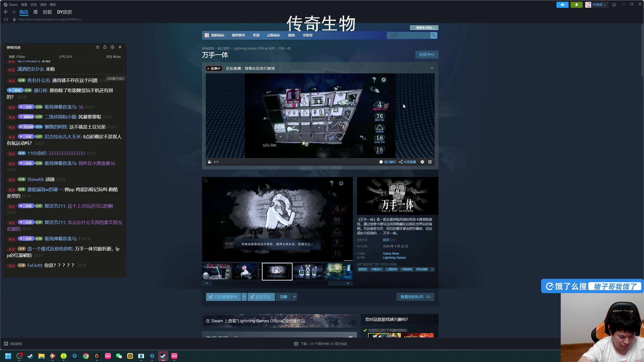644x362 pixels.
Task: Click the 弹幕消息 panel lock icon
Action: tap(105, 47)
